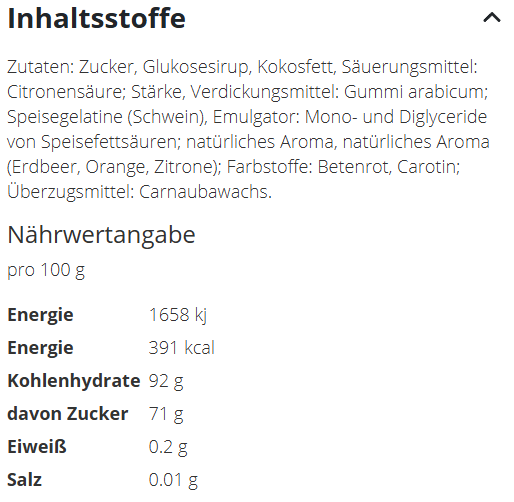Click the word 'Zutaten:' in ingredients text

tap(40, 67)
